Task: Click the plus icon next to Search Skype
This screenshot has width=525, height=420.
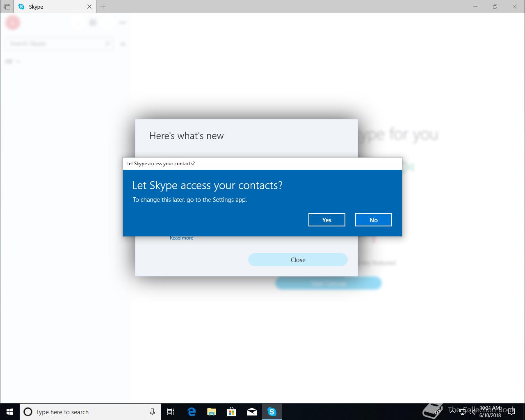Action: 123,44
